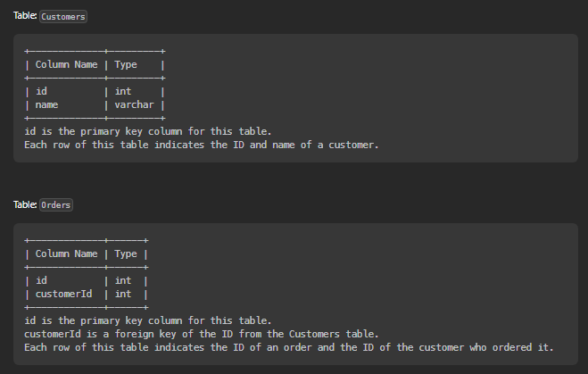Click the 'varchar' type in Customers schema

click(x=134, y=104)
